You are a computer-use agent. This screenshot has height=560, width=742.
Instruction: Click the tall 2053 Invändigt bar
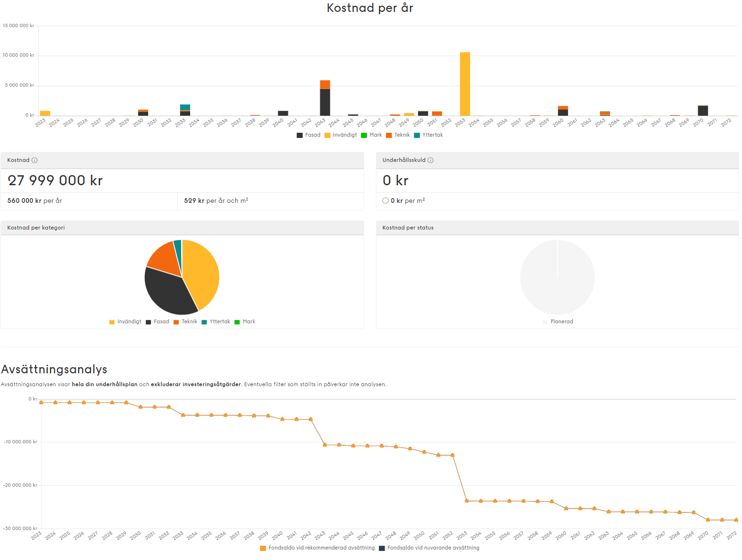(465, 84)
